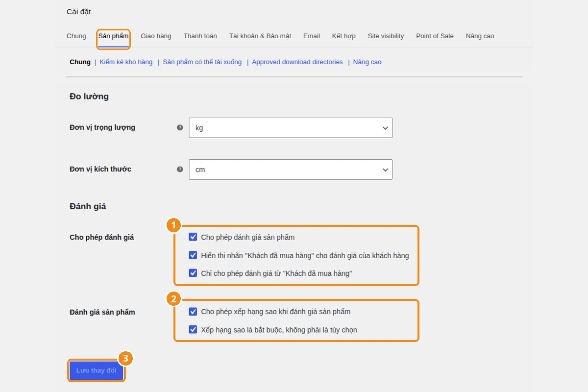The width and height of the screenshot is (588, 392).
Task: Click the 'Cài đặt' page title
Action: click(x=79, y=11)
